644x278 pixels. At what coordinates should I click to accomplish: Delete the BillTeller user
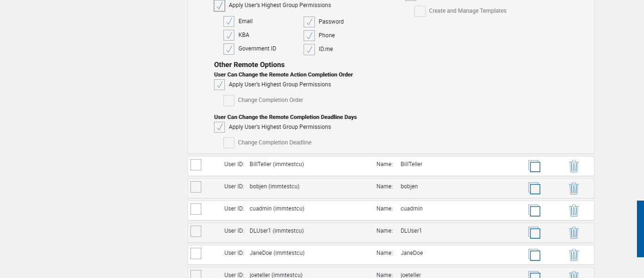click(574, 166)
